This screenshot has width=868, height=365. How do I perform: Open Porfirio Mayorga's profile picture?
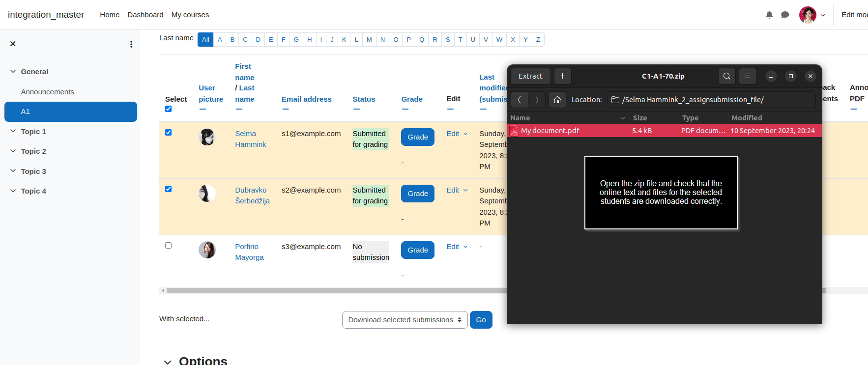pos(207,250)
